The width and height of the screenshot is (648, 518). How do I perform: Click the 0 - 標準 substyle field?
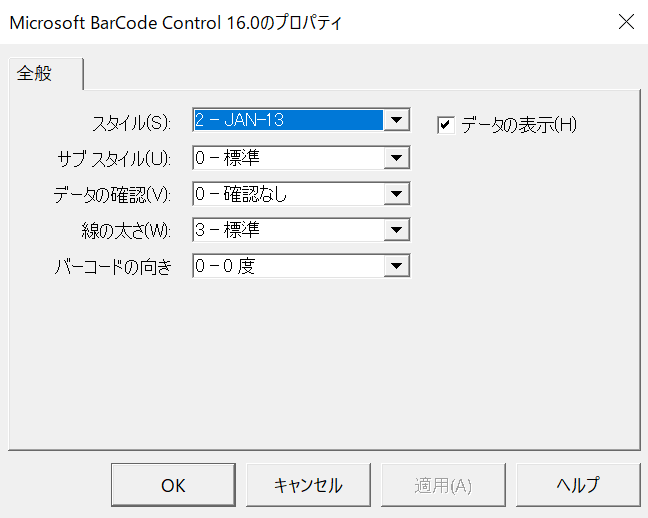[x=288, y=158]
